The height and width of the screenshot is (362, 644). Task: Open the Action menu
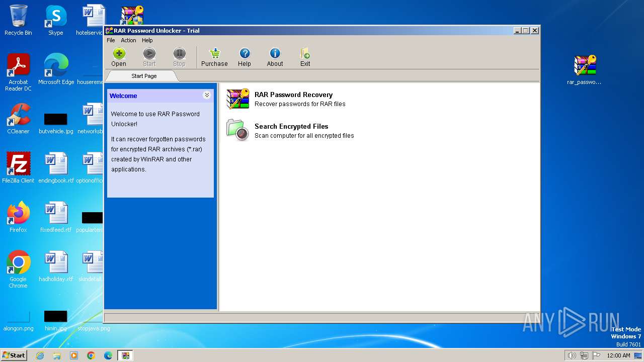click(x=128, y=40)
